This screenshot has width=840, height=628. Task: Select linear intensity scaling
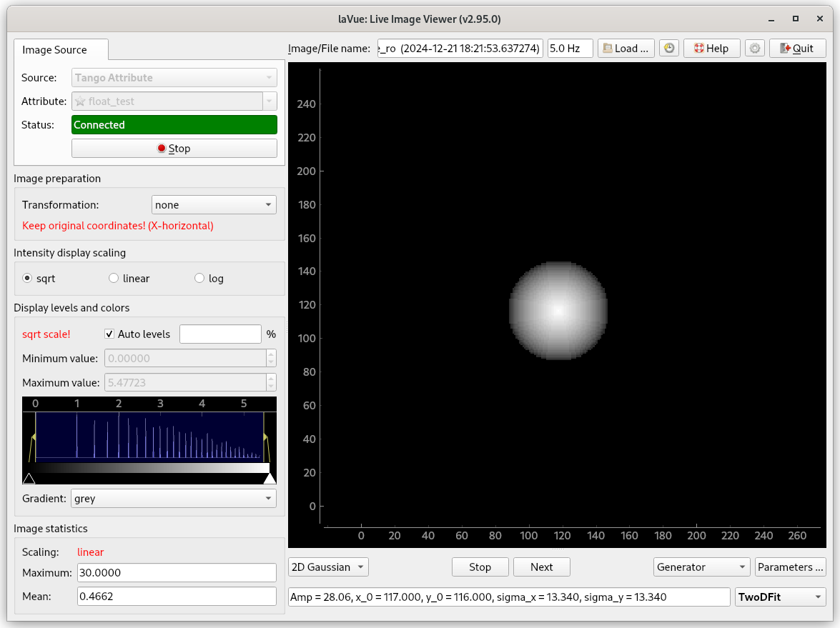tap(114, 279)
